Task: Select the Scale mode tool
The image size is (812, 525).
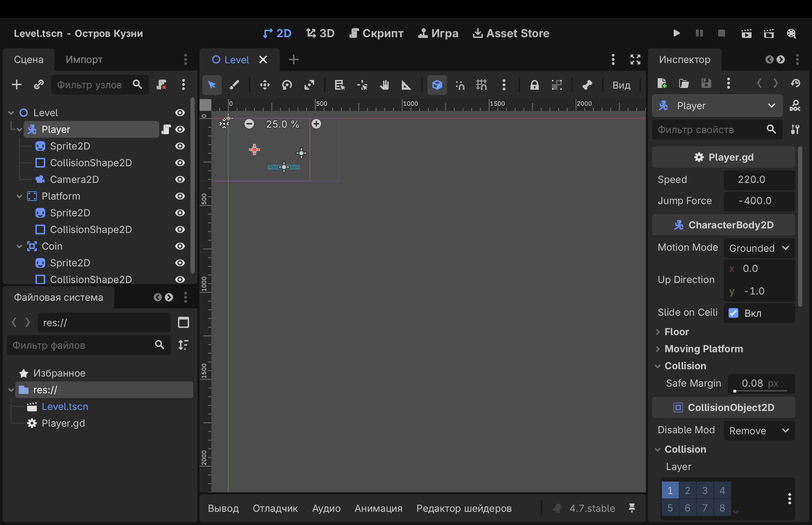Action: tap(309, 85)
